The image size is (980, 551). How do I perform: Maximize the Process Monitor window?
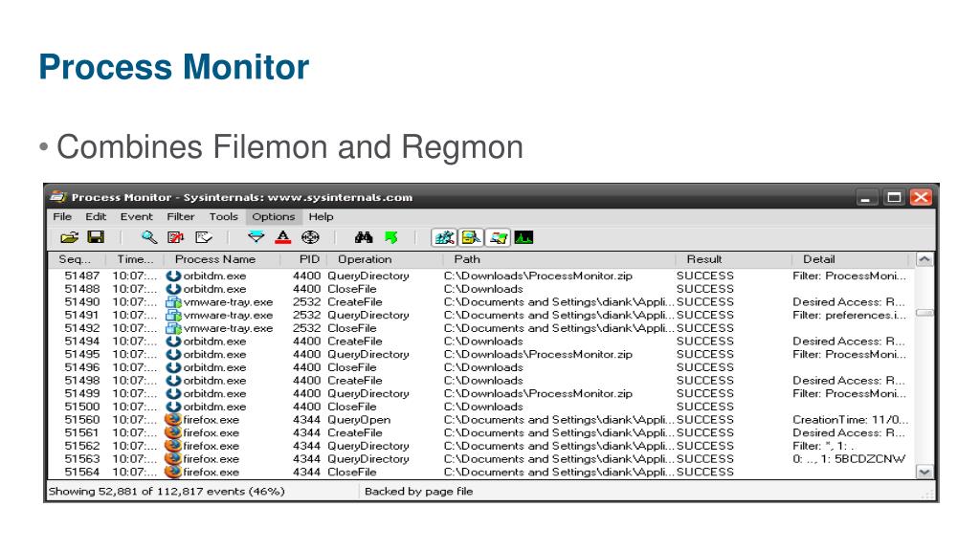(x=894, y=197)
